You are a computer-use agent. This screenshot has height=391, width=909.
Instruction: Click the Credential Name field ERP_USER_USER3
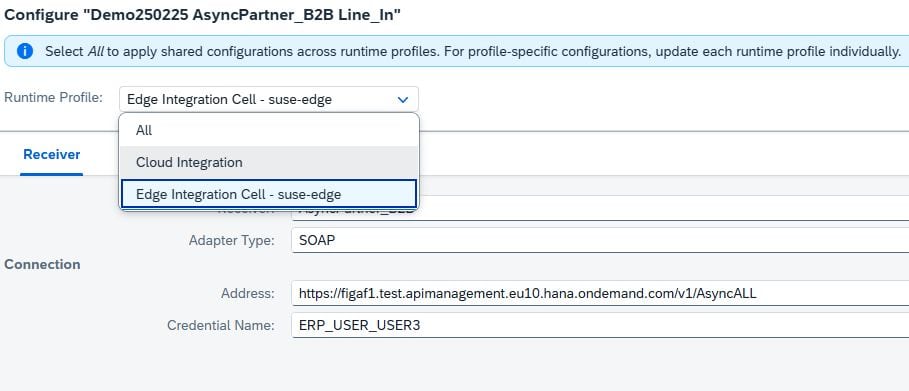point(600,325)
